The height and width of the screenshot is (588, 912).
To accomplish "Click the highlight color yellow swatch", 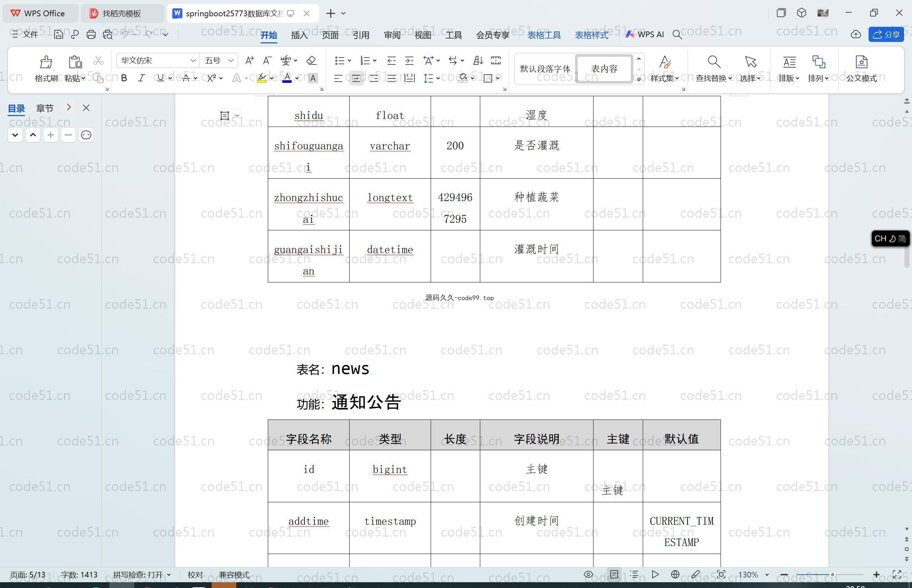I will [x=262, y=78].
